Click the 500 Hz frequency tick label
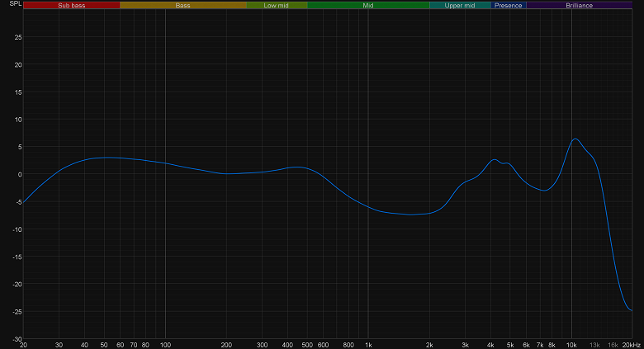 coord(307,345)
